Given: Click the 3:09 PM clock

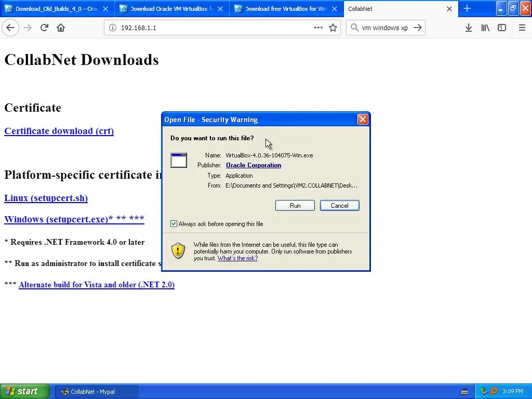Looking at the screenshot, I should click(x=513, y=392).
